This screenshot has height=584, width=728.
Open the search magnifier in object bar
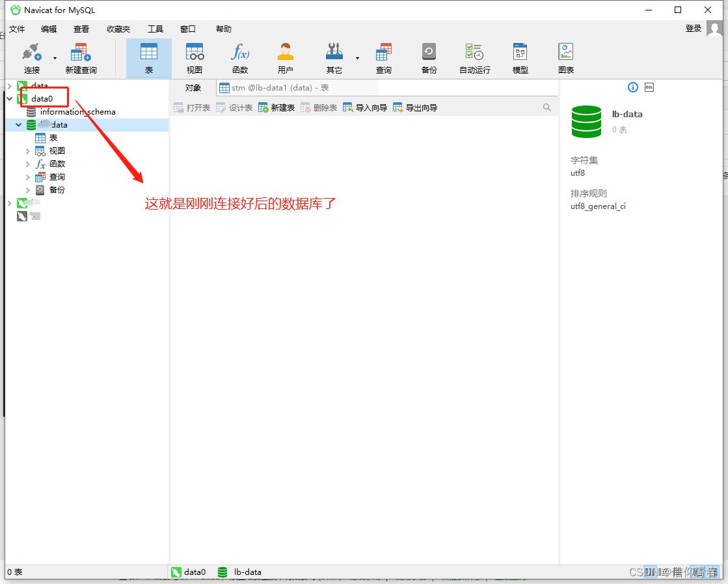point(546,107)
